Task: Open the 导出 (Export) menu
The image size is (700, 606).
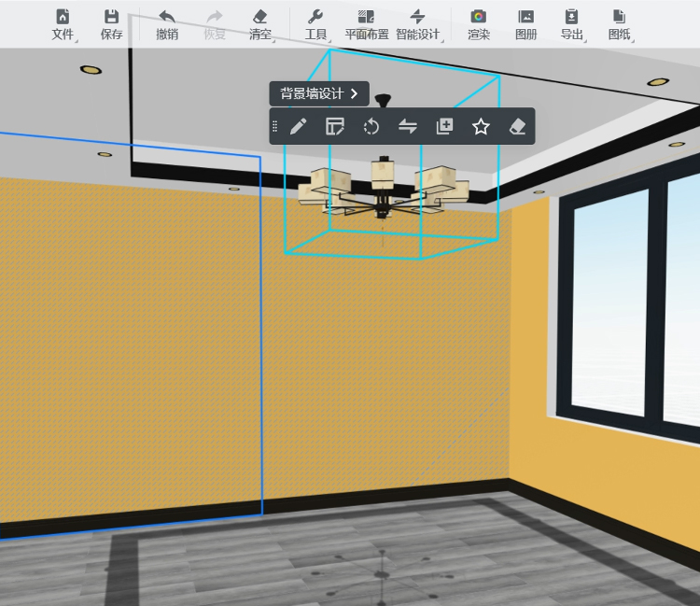Action: (x=572, y=25)
